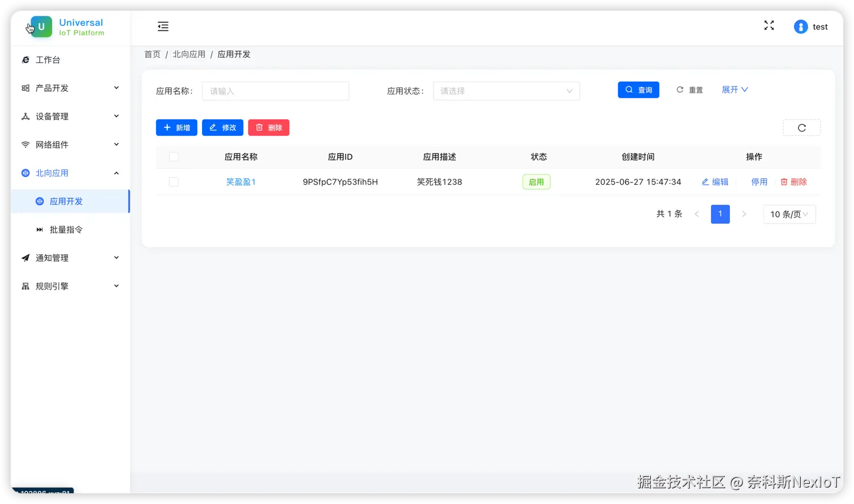The height and width of the screenshot is (504, 854).
Task: Select 批量指令 in the sidebar
Action: (66, 230)
